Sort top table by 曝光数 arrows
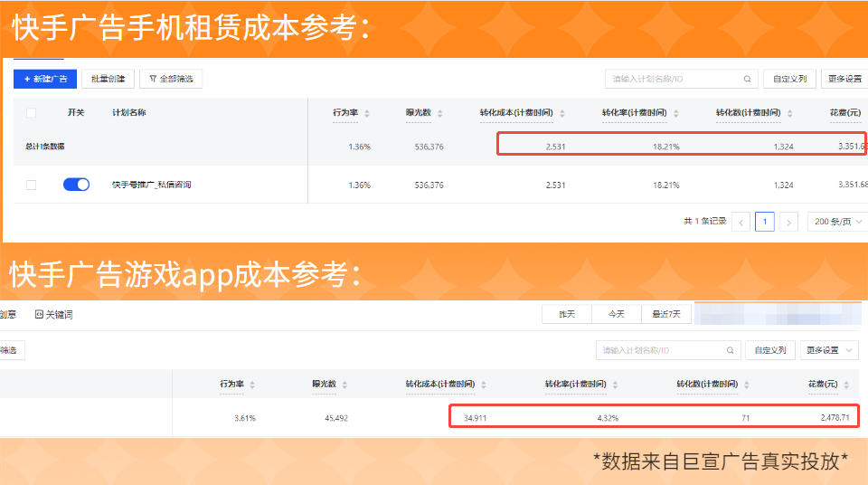The height and width of the screenshot is (485, 868). pyautogui.click(x=439, y=113)
